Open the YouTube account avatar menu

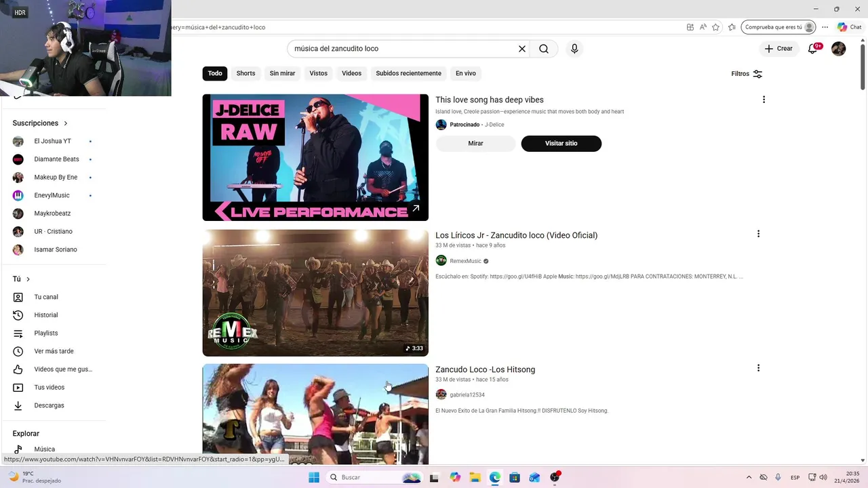839,49
